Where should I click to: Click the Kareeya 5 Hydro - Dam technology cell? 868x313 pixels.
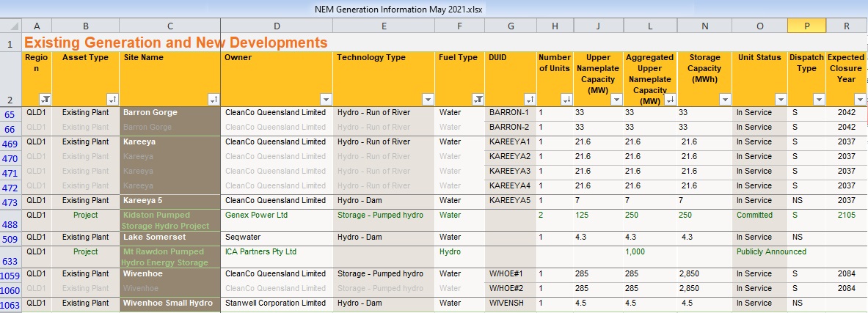tap(384, 200)
